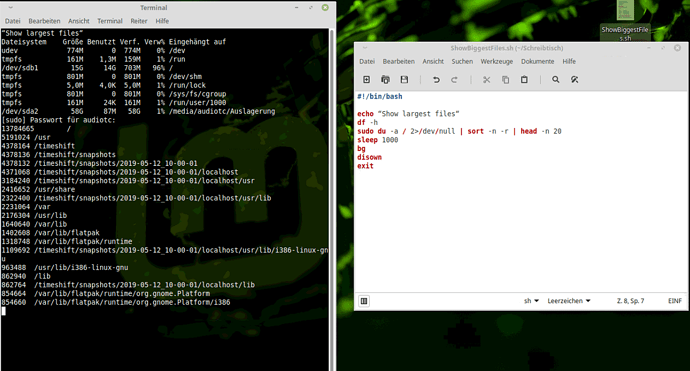Open the Reiter menu in Terminal
The image size is (690, 371).
point(139,21)
